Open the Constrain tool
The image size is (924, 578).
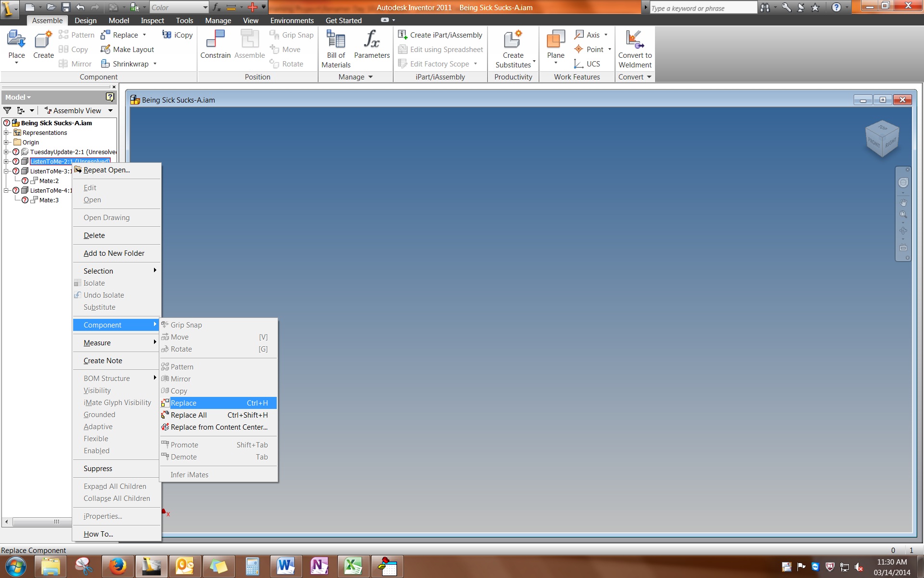click(x=216, y=44)
